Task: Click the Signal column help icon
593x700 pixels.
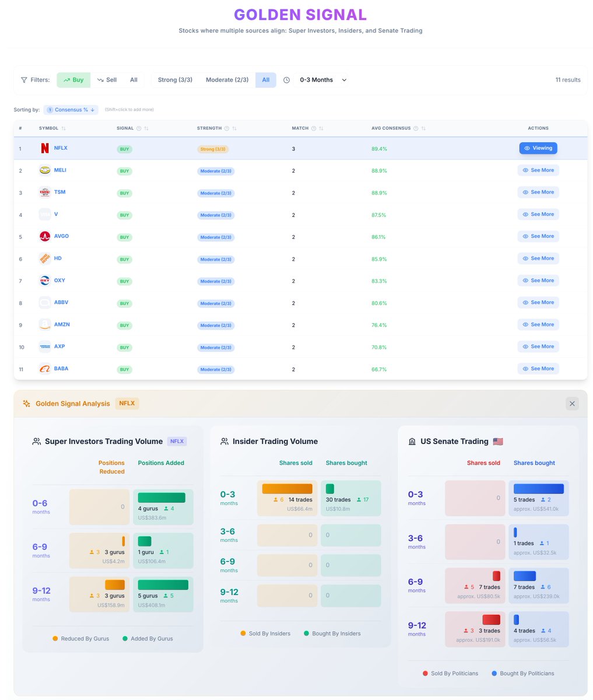Action: (139, 128)
